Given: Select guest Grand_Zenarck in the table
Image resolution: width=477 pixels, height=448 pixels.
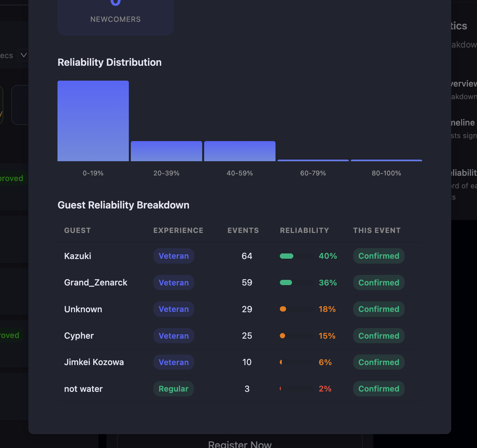Looking at the screenshot, I should click(x=95, y=282).
